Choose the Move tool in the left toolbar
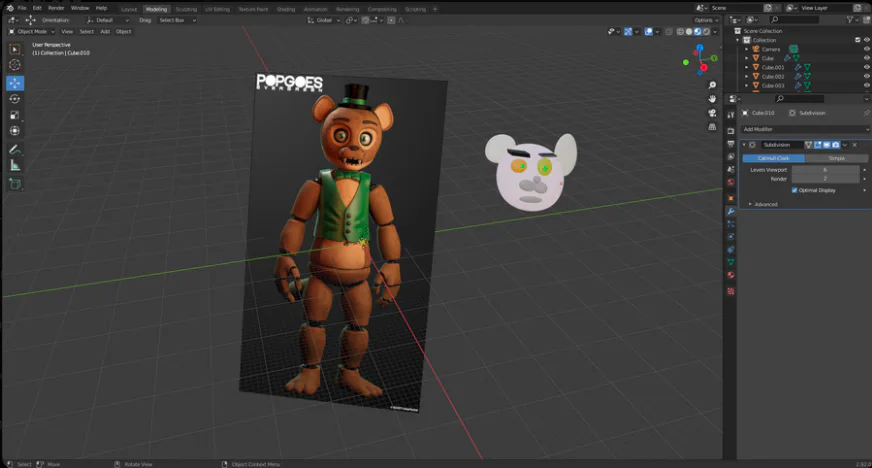872x468 pixels. (15, 83)
